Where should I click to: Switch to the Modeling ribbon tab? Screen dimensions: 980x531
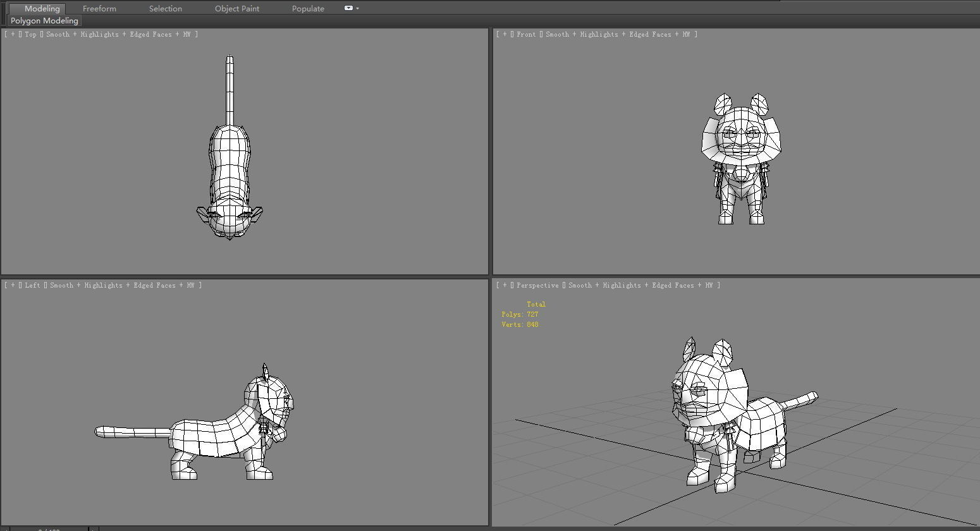pyautogui.click(x=42, y=8)
